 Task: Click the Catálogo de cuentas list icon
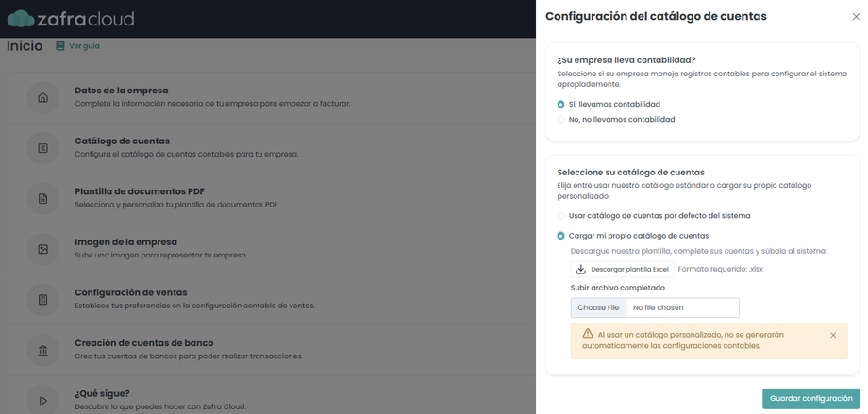(42, 148)
